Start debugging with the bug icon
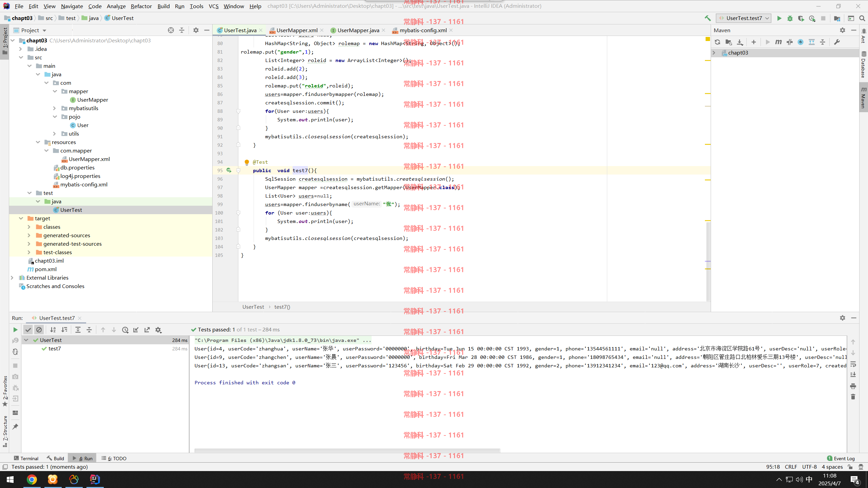This screenshot has height=488, width=868. coord(790,18)
